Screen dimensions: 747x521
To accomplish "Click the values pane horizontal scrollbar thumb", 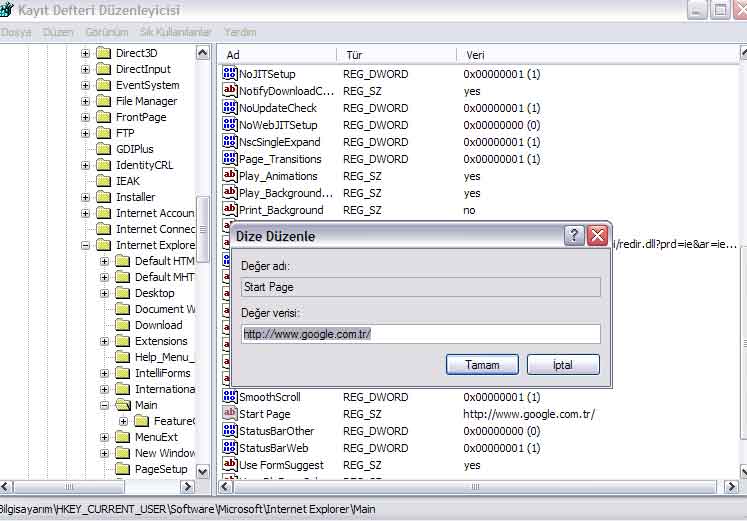I will [x=474, y=487].
